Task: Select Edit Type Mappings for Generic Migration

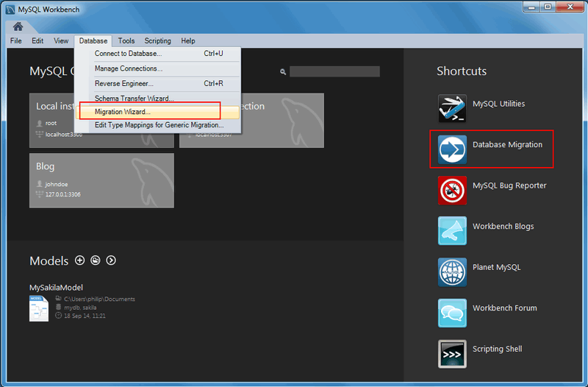Action: (x=157, y=125)
